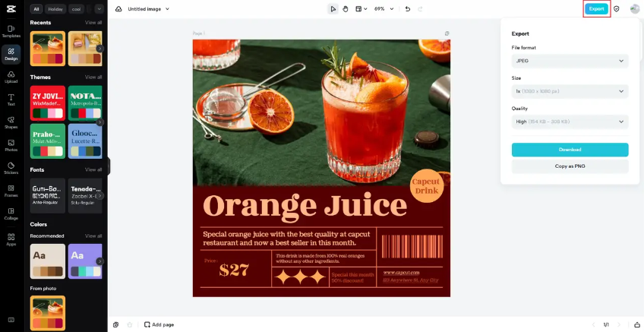Open the 69% zoom level dropdown

(384, 9)
